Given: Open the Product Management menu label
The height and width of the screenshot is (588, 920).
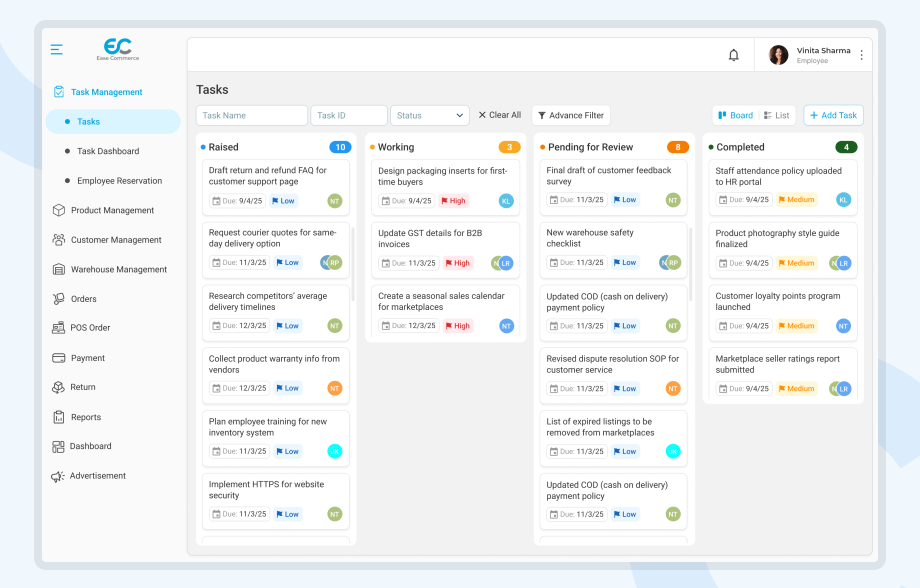Looking at the screenshot, I should [112, 210].
